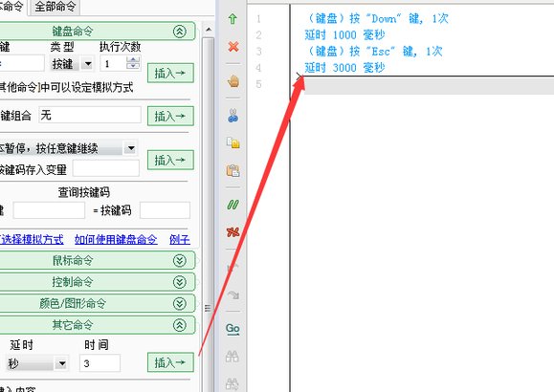Click the red X delete icon
The height and width of the screenshot is (392, 554).
pos(233,46)
